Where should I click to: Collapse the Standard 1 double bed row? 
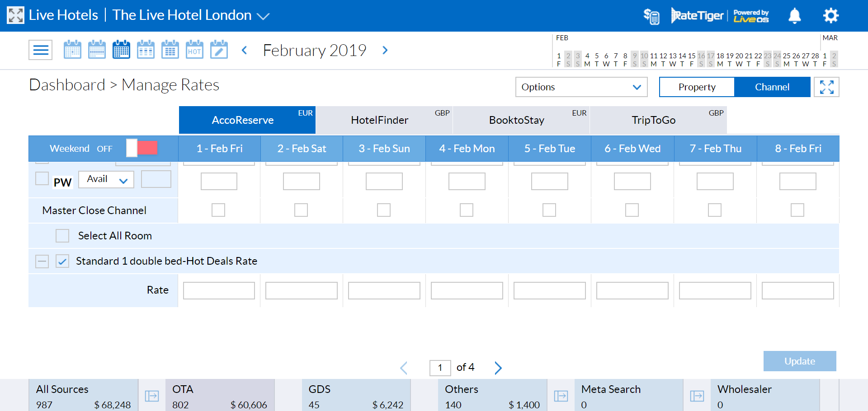(x=42, y=261)
